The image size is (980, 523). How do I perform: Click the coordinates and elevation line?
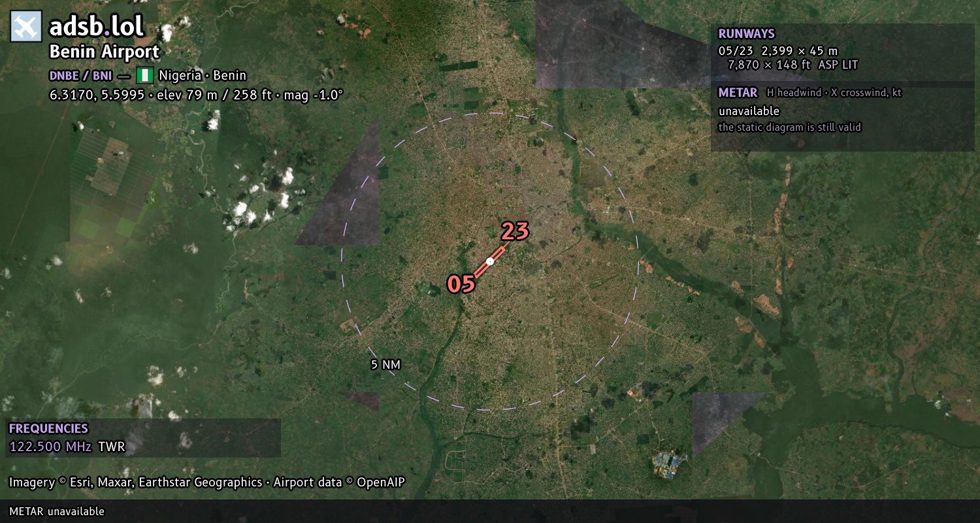(197, 94)
